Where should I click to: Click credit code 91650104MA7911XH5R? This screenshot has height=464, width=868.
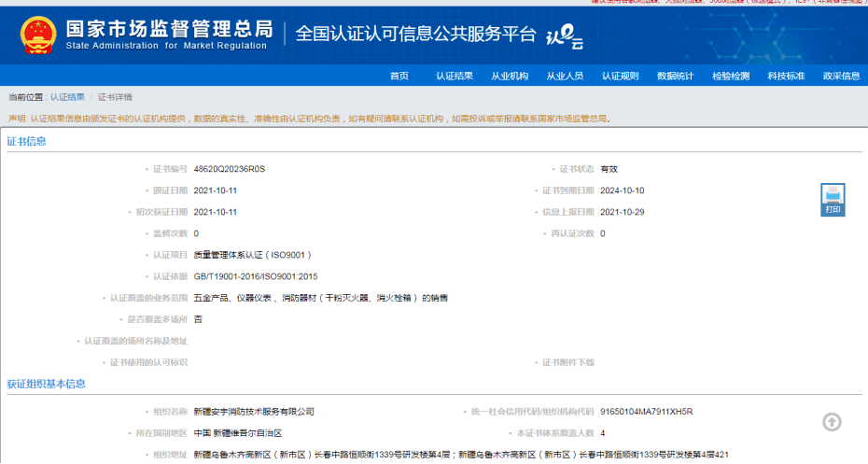(x=647, y=412)
